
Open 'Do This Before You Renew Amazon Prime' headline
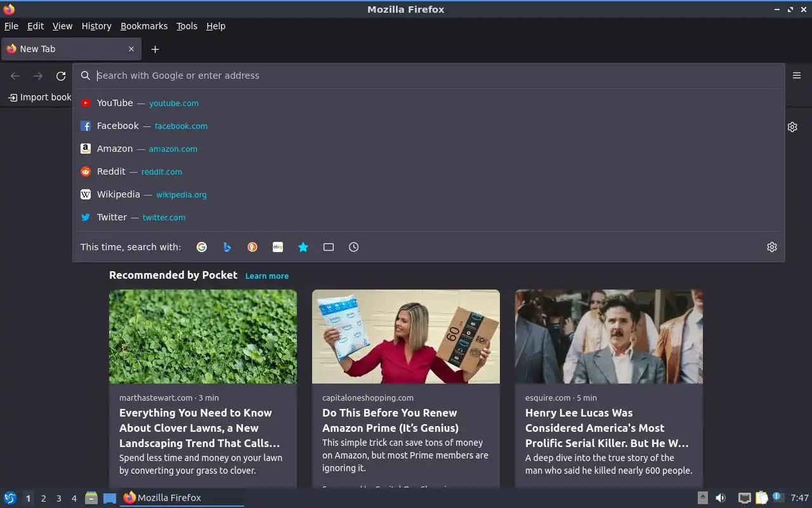pos(390,420)
